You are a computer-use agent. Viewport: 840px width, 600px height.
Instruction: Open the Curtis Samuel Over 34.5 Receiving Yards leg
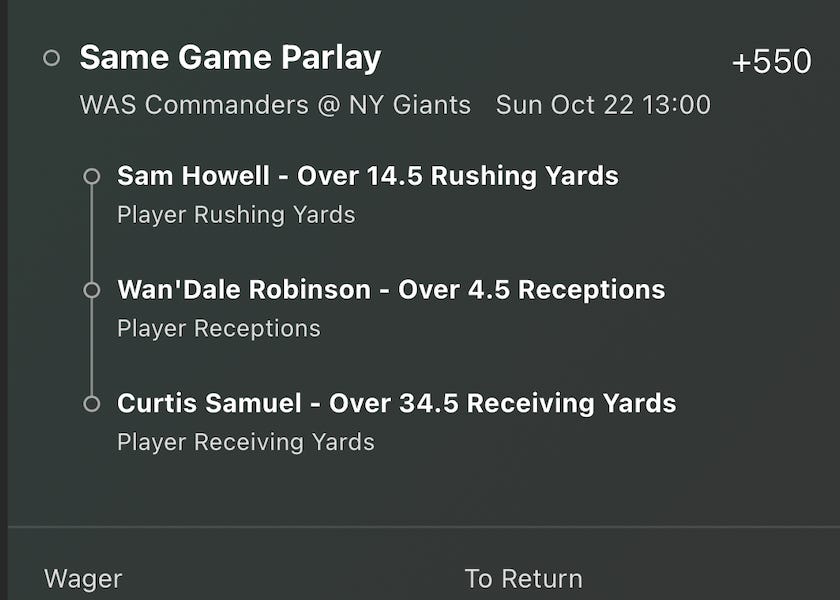(397, 403)
